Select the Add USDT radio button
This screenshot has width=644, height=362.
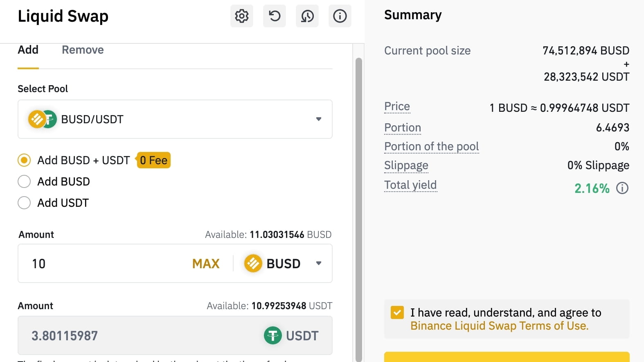pyautogui.click(x=24, y=203)
